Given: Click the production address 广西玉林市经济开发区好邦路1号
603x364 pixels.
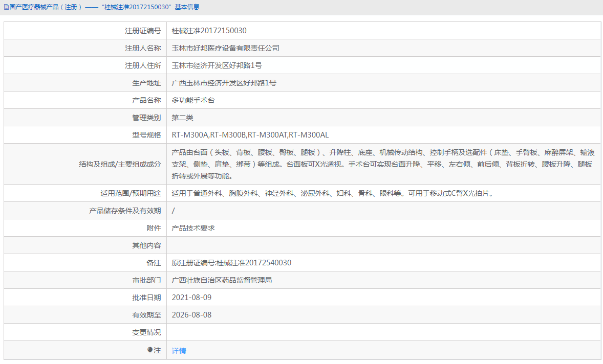Looking at the screenshot, I should [x=225, y=82].
